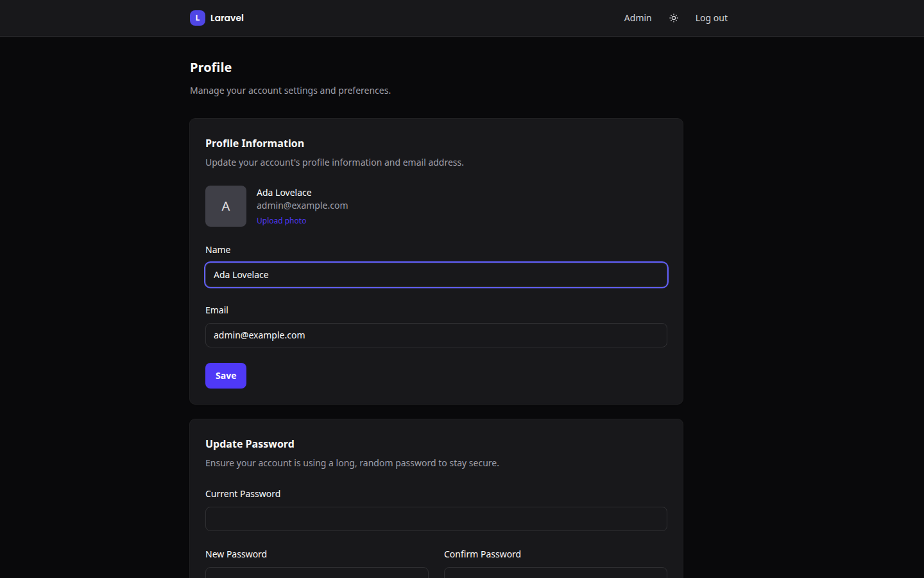Click the Email field label

217,310
